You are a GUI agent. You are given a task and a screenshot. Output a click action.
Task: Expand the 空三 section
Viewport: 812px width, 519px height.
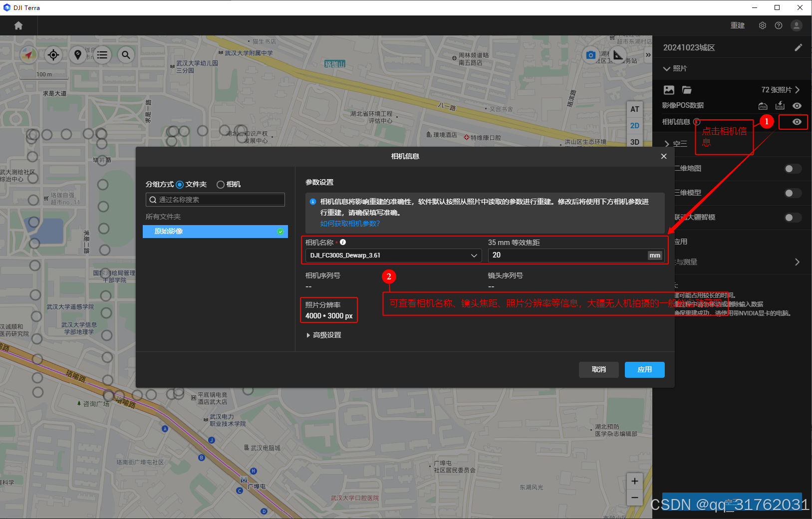(667, 144)
